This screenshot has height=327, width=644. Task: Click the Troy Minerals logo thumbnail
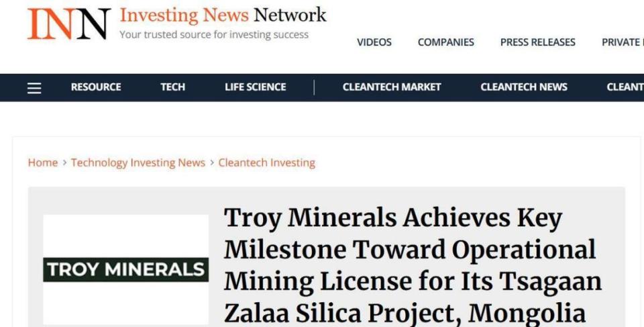(126, 270)
